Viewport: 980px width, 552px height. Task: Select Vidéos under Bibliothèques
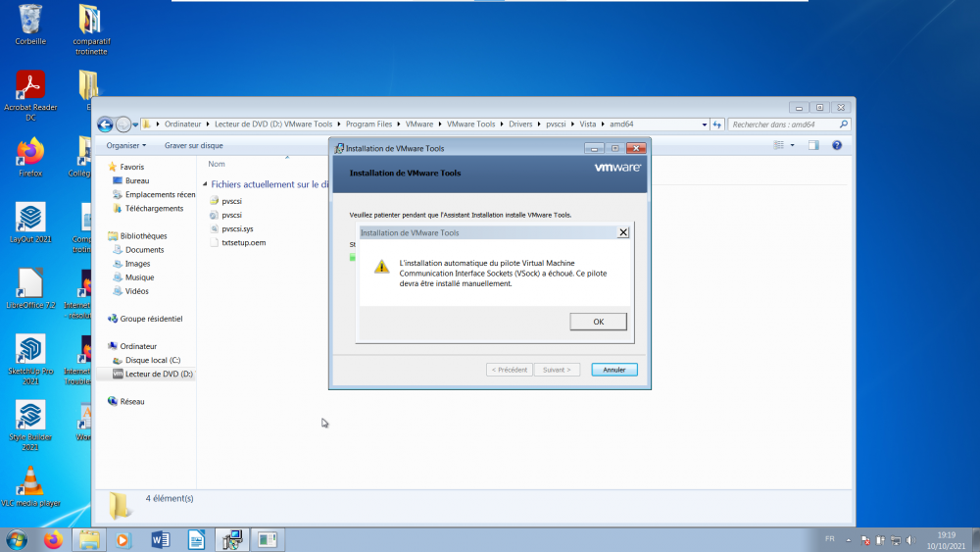130,290
